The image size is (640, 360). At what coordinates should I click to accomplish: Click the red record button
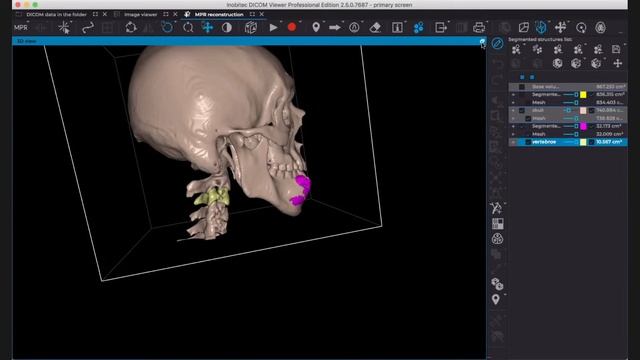tap(292, 27)
